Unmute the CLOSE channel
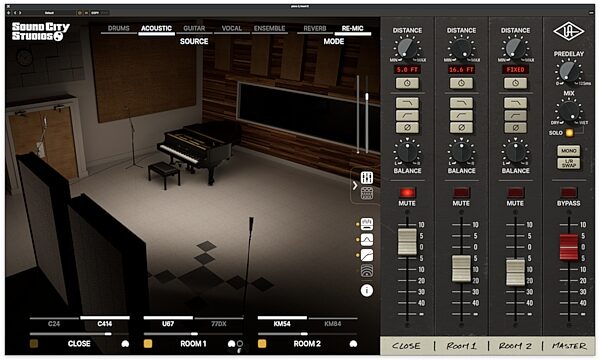The width and height of the screenshot is (600, 361). pyautogui.click(x=407, y=192)
